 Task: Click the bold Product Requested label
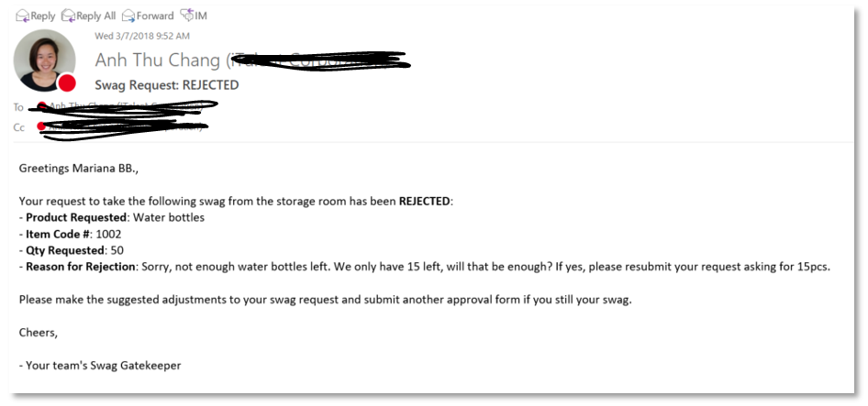(76, 217)
